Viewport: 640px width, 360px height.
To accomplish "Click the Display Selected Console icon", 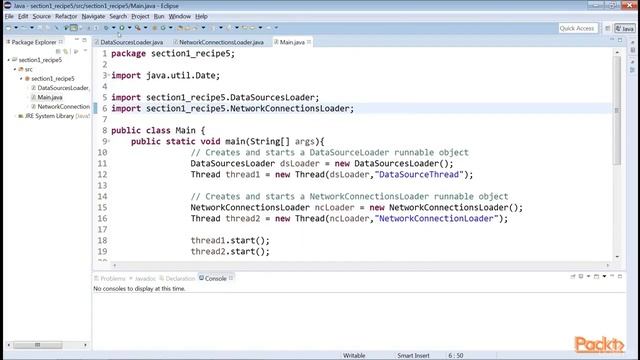I will [x=581, y=277].
